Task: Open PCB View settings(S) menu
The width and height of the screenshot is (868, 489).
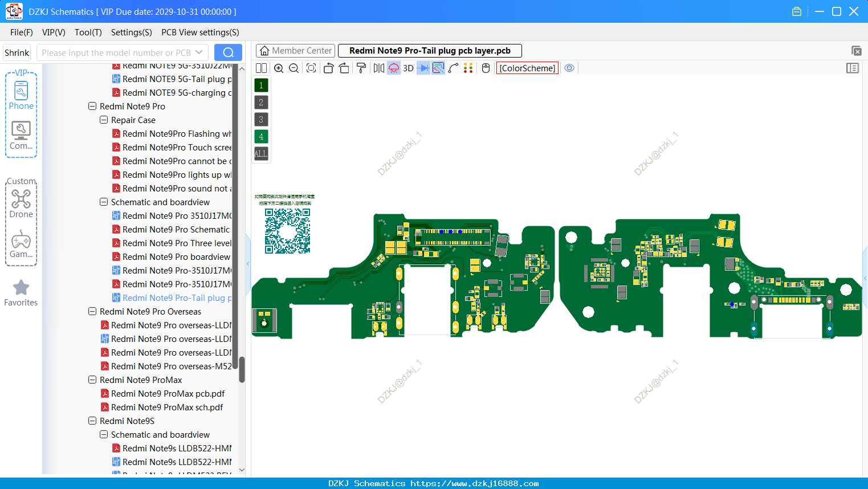Action: (x=200, y=32)
